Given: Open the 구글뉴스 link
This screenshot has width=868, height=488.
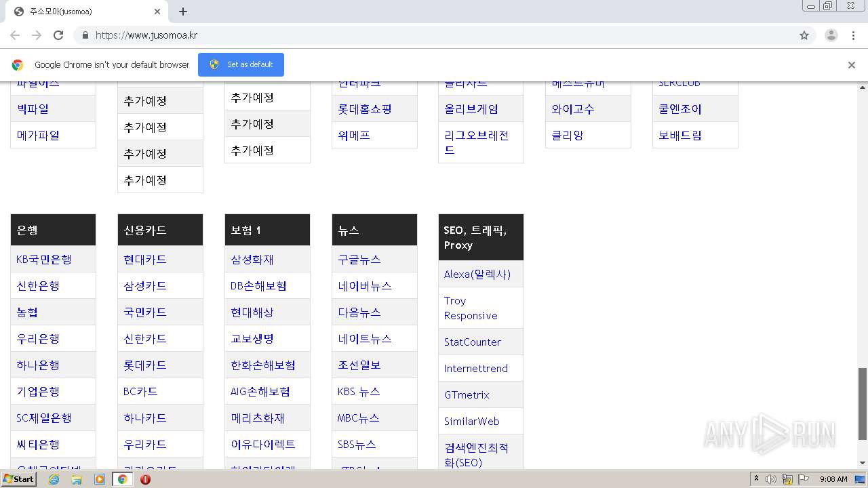Looking at the screenshot, I should [359, 259].
